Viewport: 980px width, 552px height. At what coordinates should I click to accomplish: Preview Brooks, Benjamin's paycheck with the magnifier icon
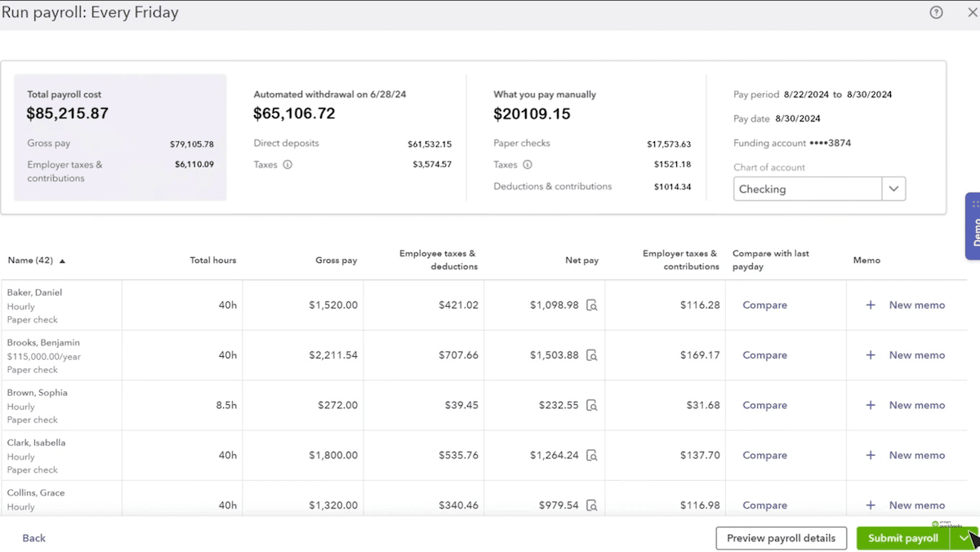pyautogui.click(x=590, y=356)
